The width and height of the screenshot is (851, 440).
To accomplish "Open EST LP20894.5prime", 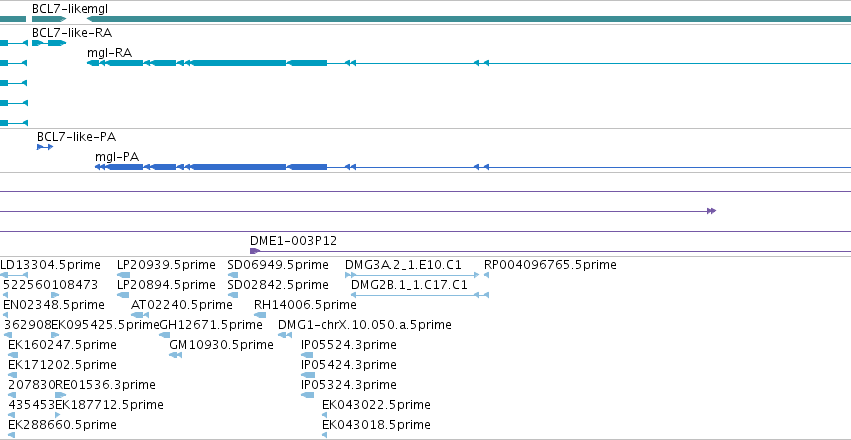I will [x=166, y=285].
